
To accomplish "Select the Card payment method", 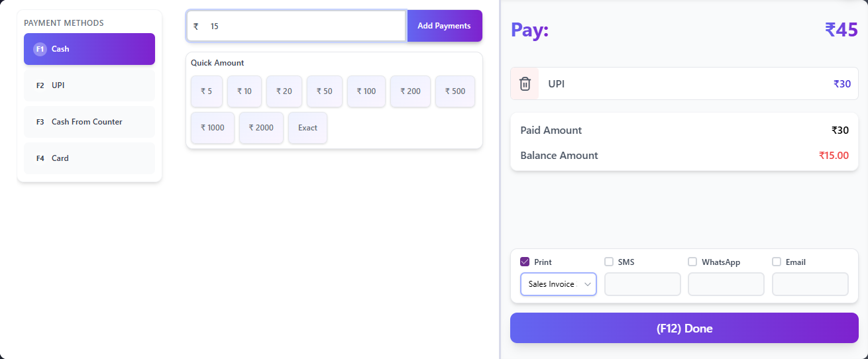I will pyautogui.click(x=89, y=158).
